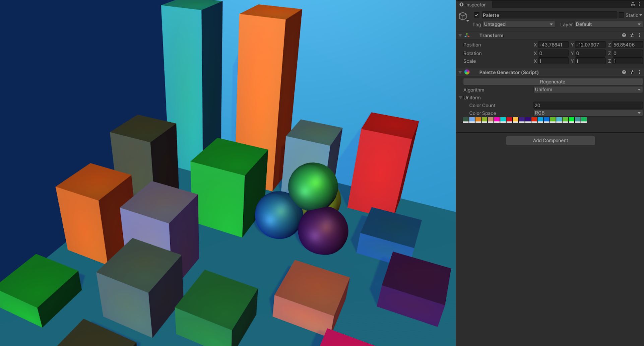Screen dimensions: 644x346
Task: Click the Transform component's gizmo icon
Action: click(x=467, y=35)
